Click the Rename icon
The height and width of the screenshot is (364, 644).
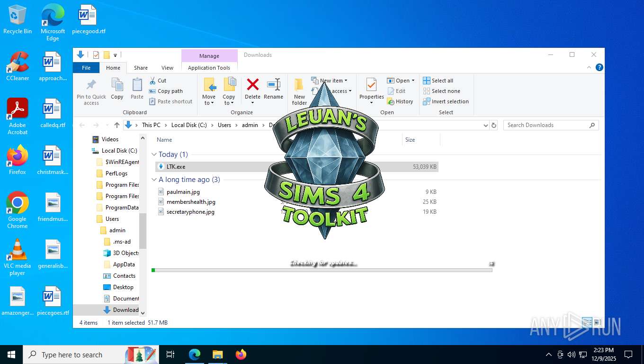click(273, 85)
